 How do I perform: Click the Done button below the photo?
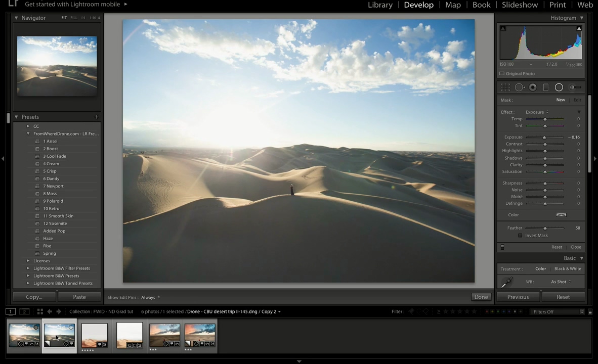(x=481, y=297)
